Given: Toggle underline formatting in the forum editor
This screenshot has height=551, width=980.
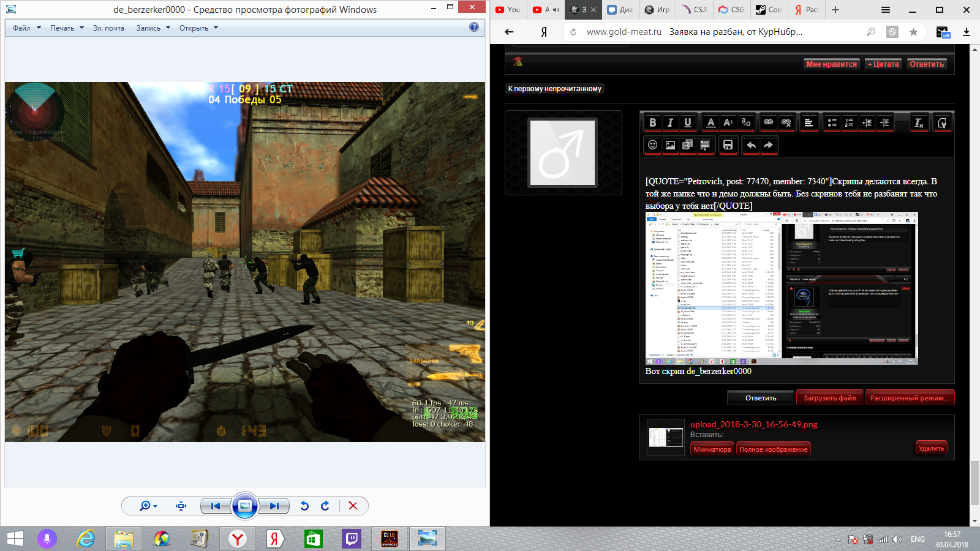Looking at the screenshot, I should (x=688, y=123).
